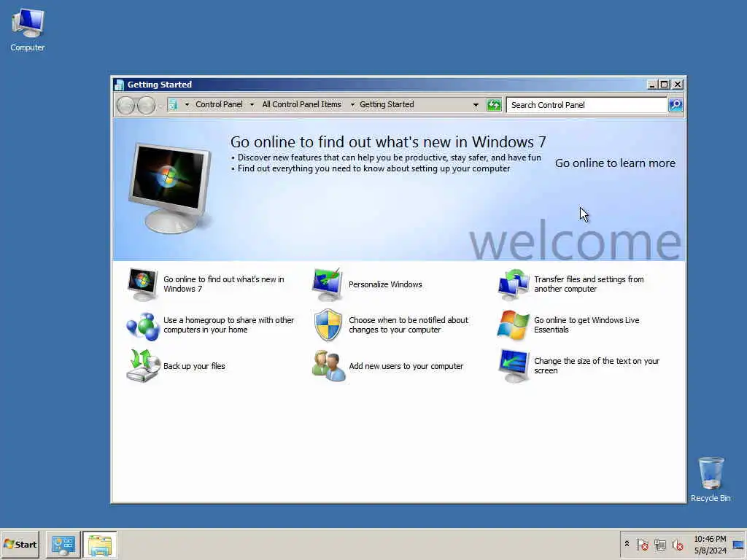
Task: Open the change text size monitor icon
Action: coord(514,366)
